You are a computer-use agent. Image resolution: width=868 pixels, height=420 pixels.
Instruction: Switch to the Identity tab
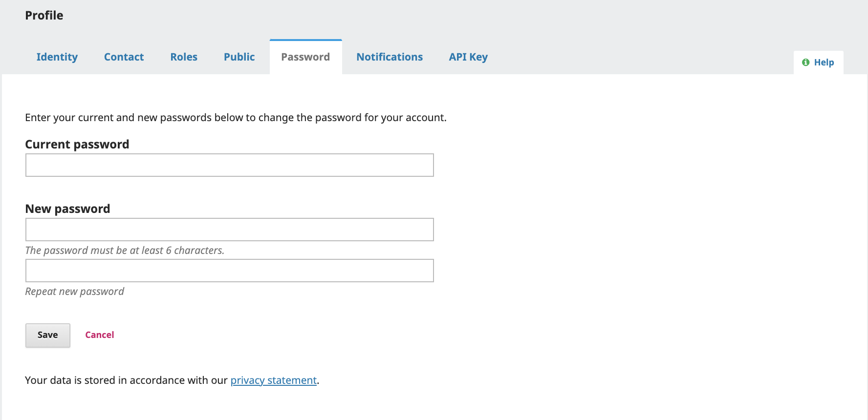[57, 57]
